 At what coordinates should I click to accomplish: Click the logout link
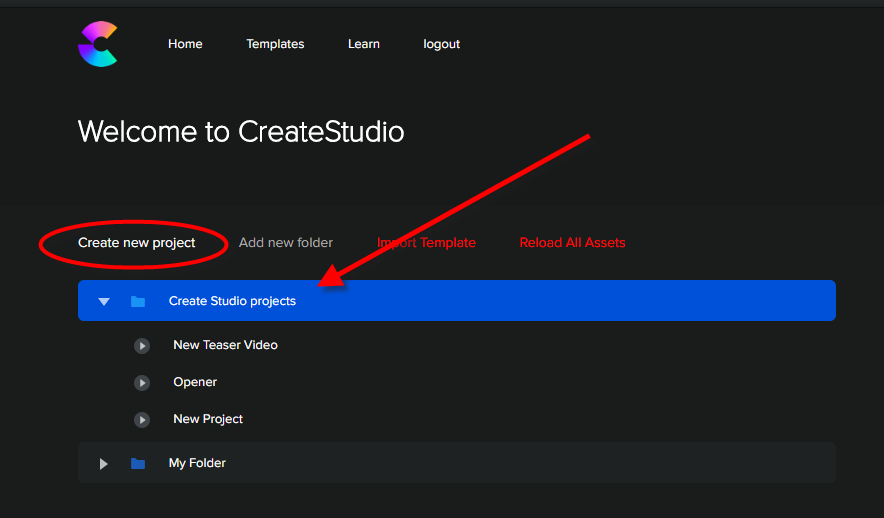pos(441,44)
